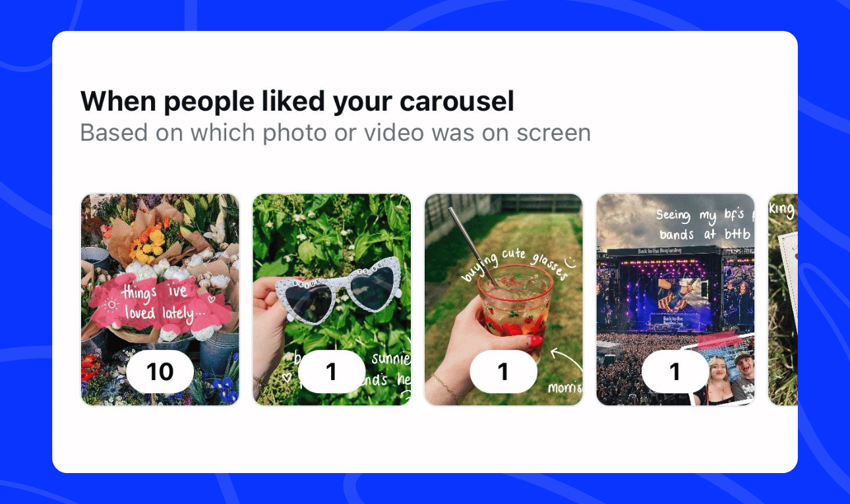Click the partially visible fifth carousel photo
Viewport: 850px width, 504px height.
783,300
